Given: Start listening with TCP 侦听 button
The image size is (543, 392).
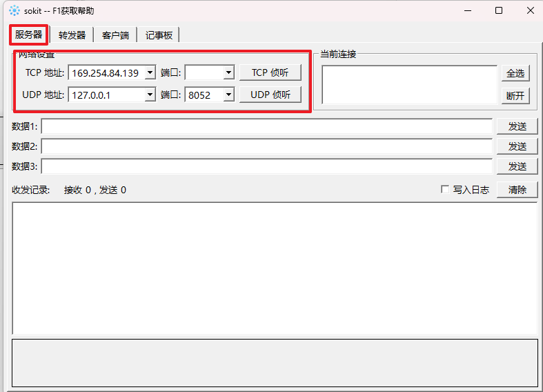Looking at the screenshot, I should click(x=270, y=72).
